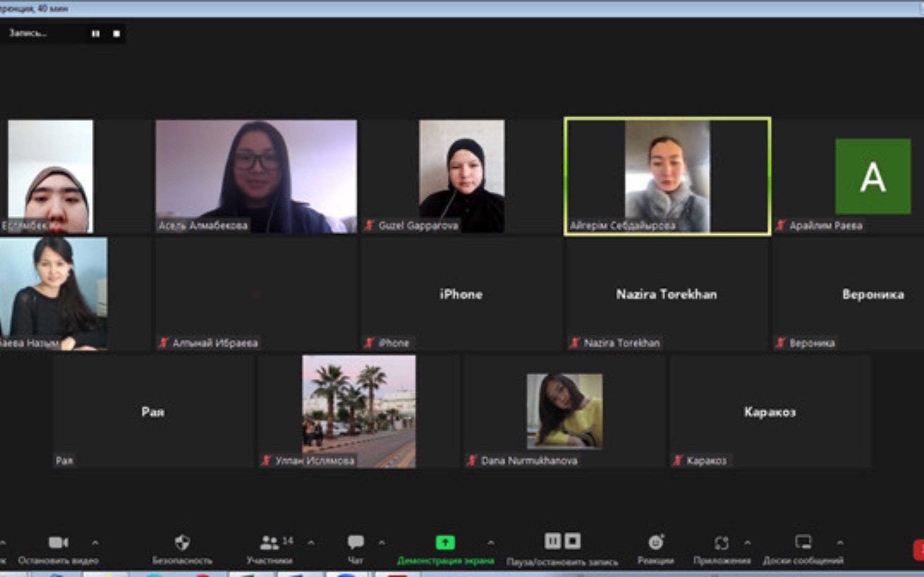The height and width of the screenshot is (577, 924).
Task: Select Dana Nurmukhanova's profile photo tile
Action: 565,411
